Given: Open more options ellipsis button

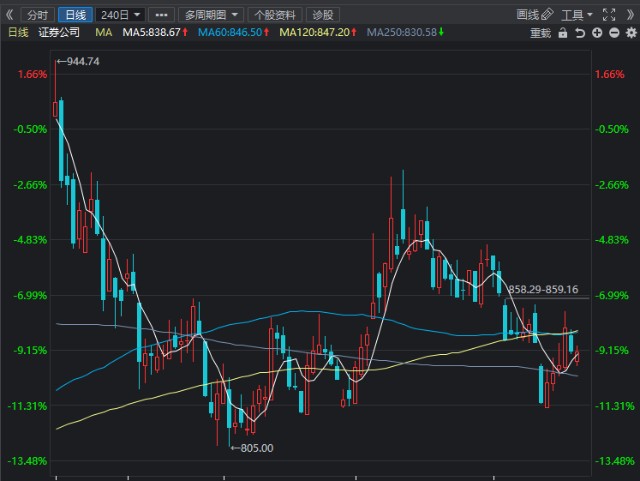Looking at the screenshot, I should (x=162, y=15).
